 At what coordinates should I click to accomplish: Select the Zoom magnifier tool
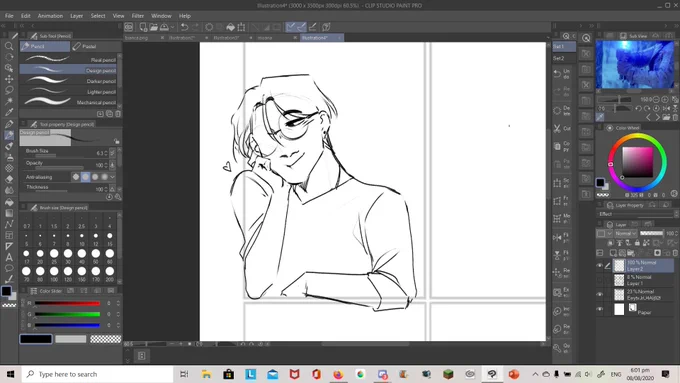[x=9, y=46]
